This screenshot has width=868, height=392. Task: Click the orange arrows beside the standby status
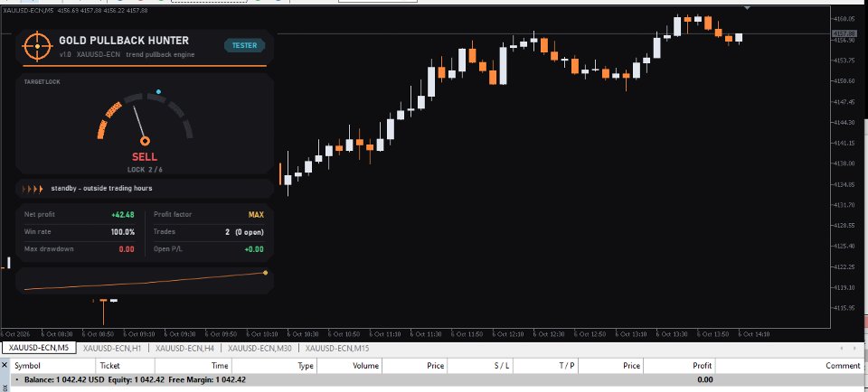pyautogui.click(x=33, y=189)
